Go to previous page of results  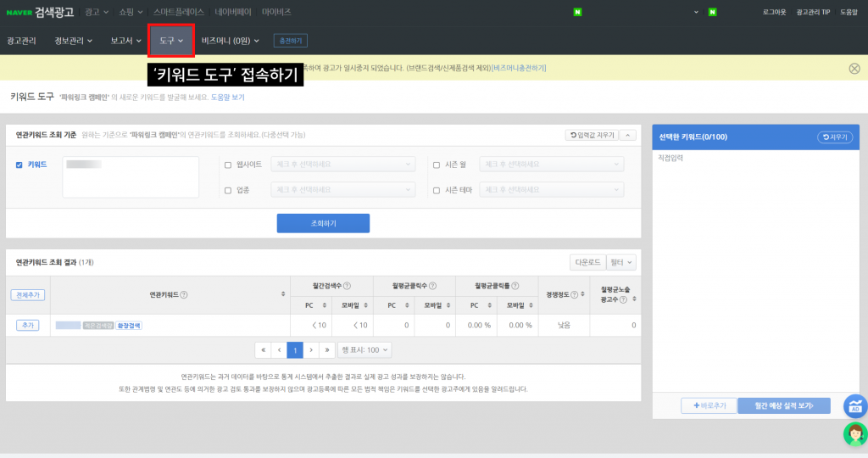click(x=279, y=350)
